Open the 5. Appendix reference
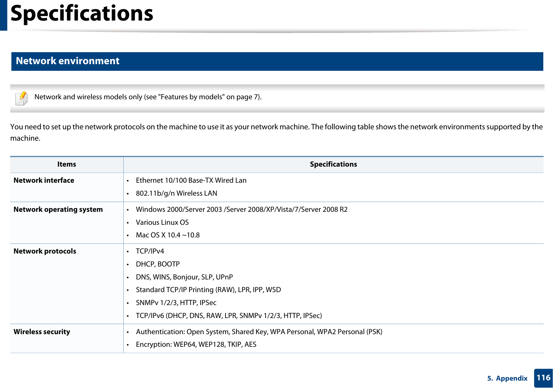This screenshot has width=555, height=392. (x=508, y=378)
